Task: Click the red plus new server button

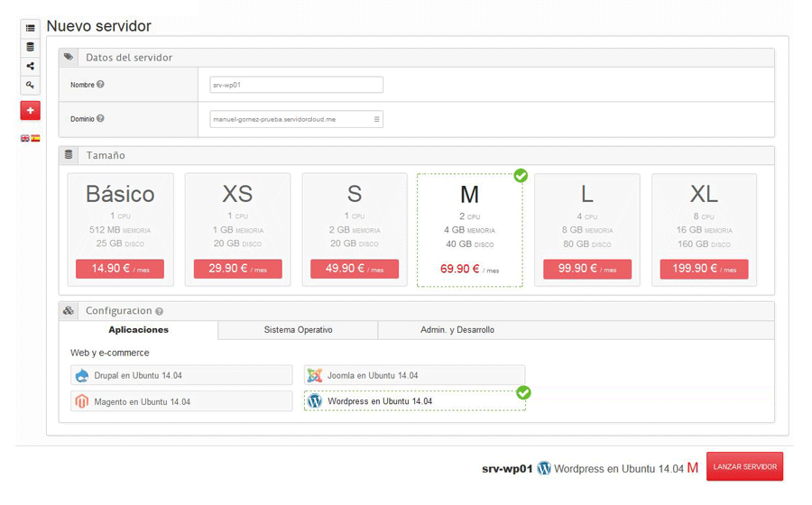Action: tap(30, 110)
